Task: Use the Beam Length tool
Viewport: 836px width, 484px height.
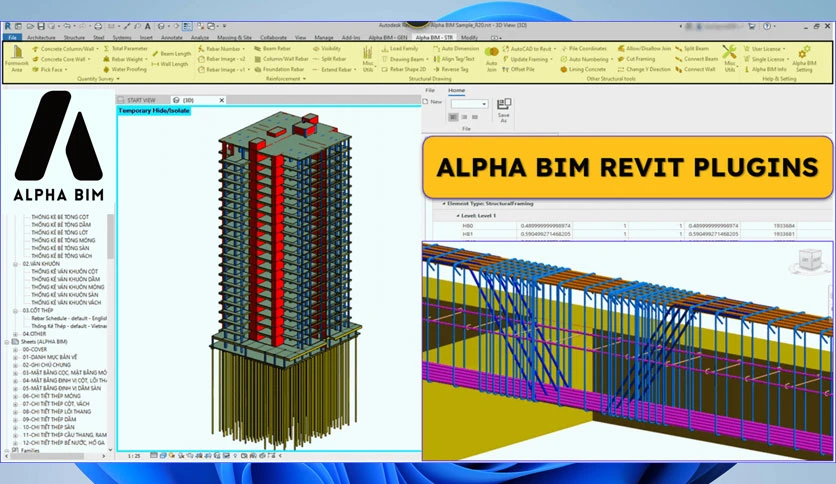Action: pyautogui.click(x=171, y=54)
